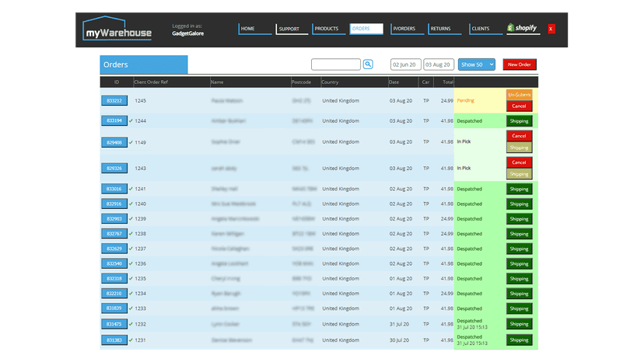
Task: View Shipping for order 1238
Action: (x=519, y=234)
